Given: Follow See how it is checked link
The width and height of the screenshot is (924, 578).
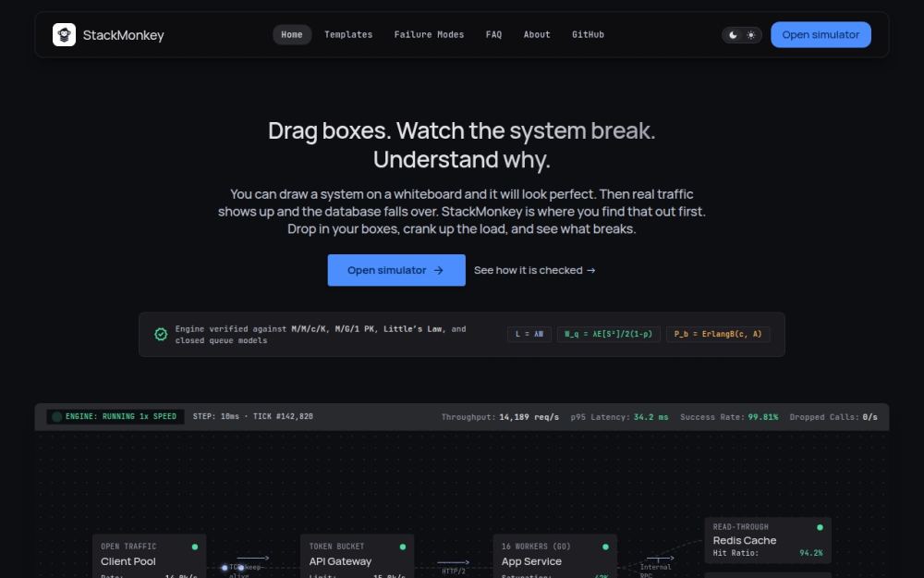Looking at the screenshot, I should [x=534, y=270].
